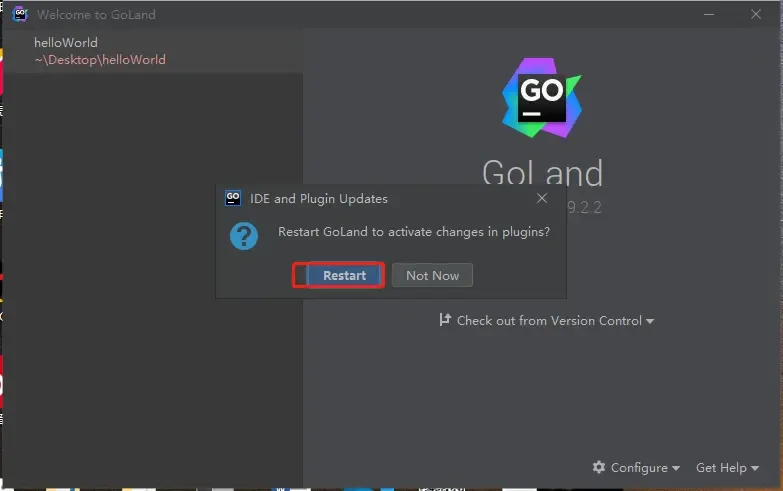The width and height of the screenshot is (783, 491).
Task: Click the large GoLand logo
Action: tap(541, 97)
